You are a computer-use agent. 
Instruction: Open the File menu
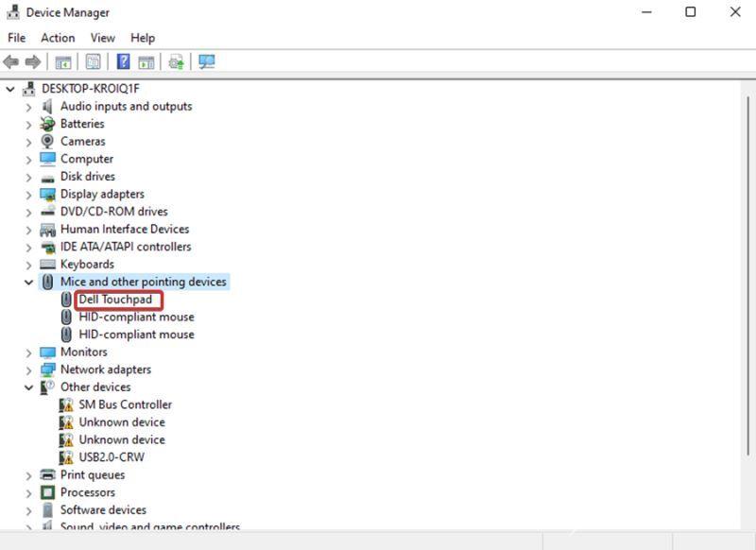pyautogui.click(x=16, y=38)
